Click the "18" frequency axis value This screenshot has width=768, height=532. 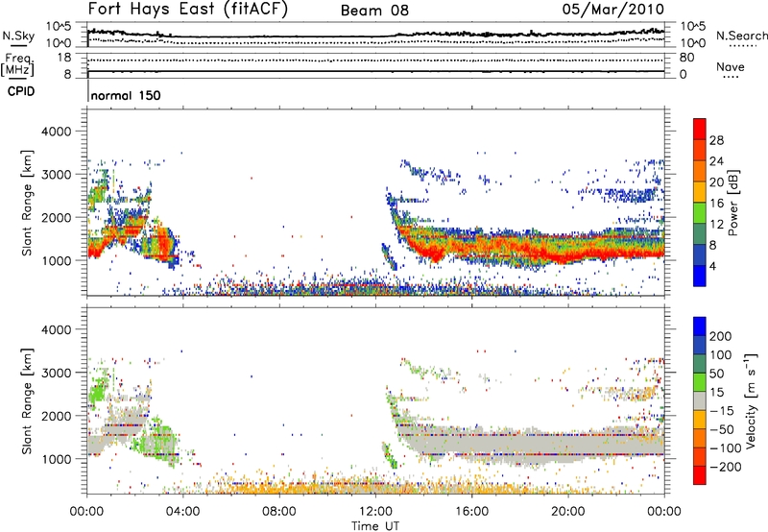coord(63,58)
